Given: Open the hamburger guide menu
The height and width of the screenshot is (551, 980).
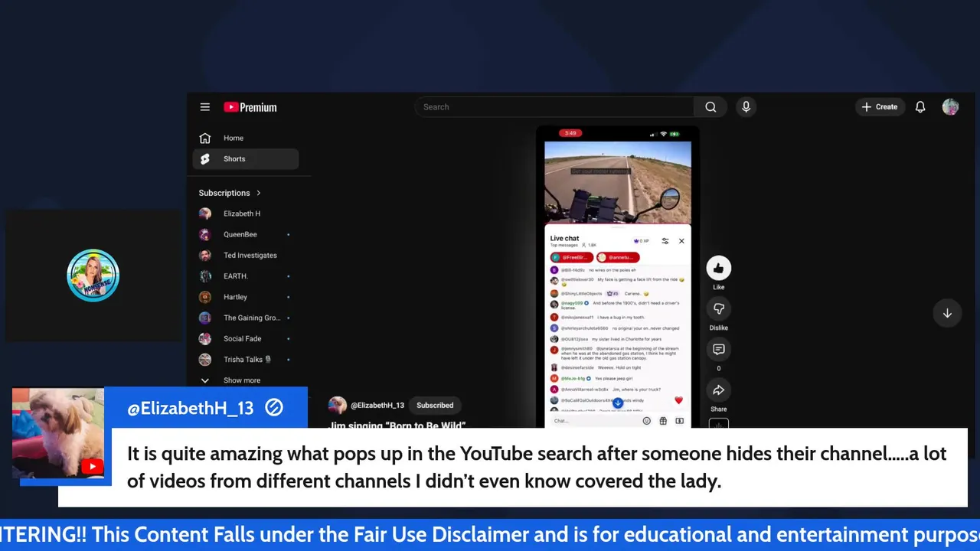Looking at the screenshot, I should [204, 107].
